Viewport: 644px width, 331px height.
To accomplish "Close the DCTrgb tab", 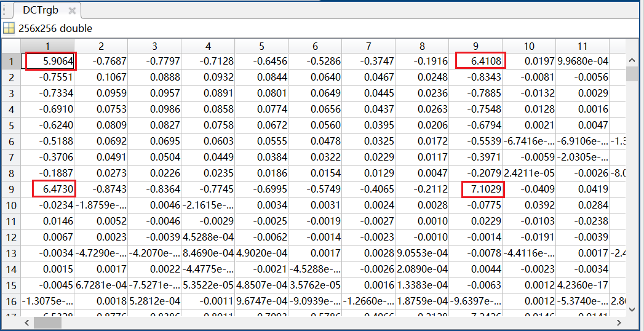I will coord(72,11).
